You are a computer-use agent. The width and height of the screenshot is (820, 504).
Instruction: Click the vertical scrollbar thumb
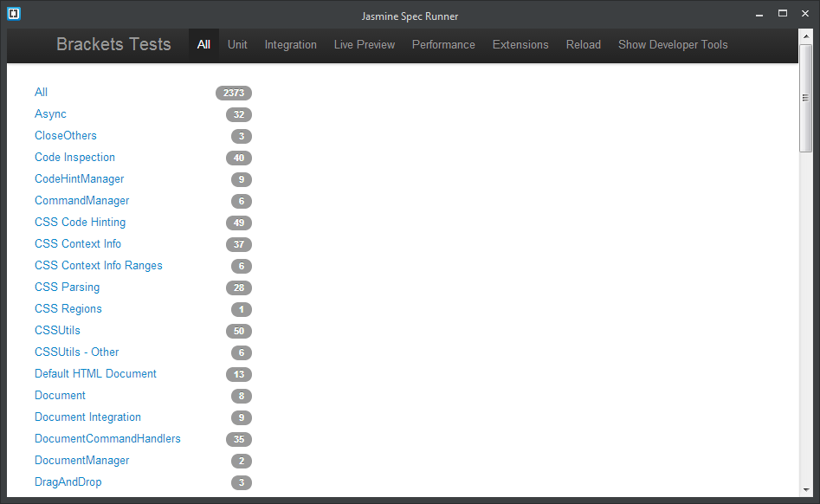coord(806,99)
